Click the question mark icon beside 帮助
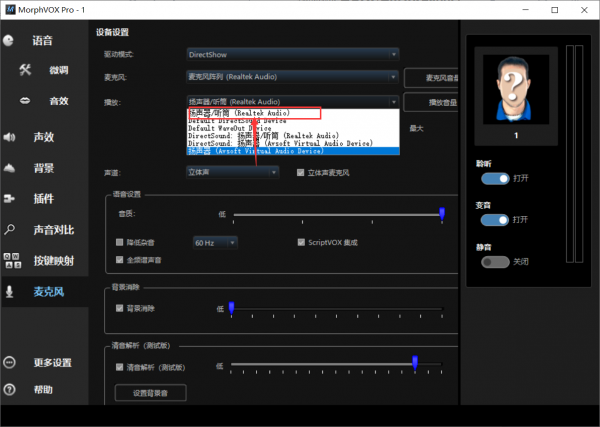 (x=9, y=390)
